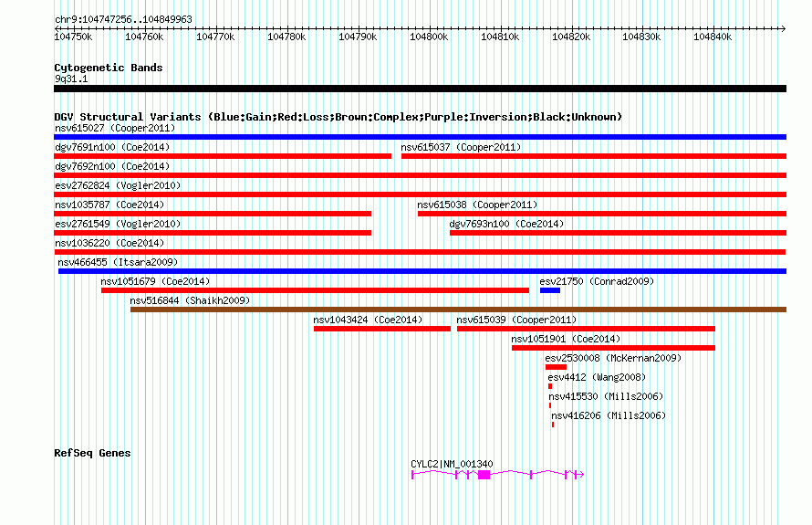The width and height of the screenshot is (812, 525).
Task: Click the red nsv615039 loss bar
Action: [x=586, y=329]
